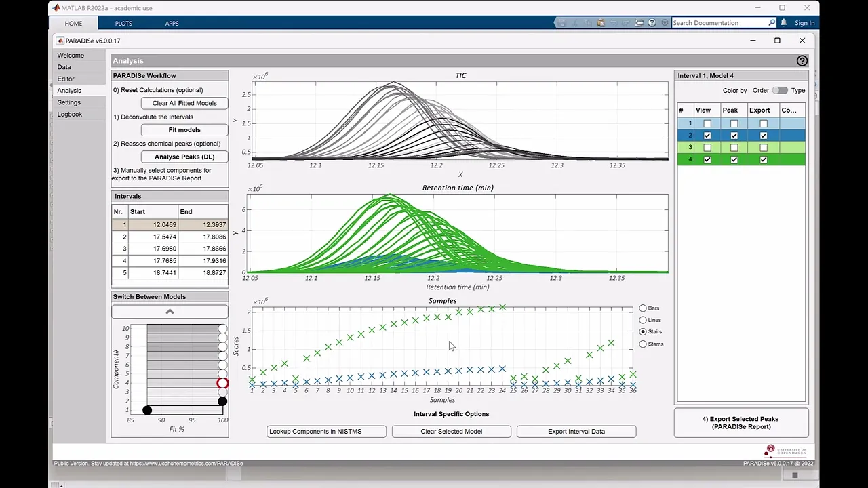Click Clear All Fitted Models button
This screenshot has width=868, height=488.
tap(184, 103)
